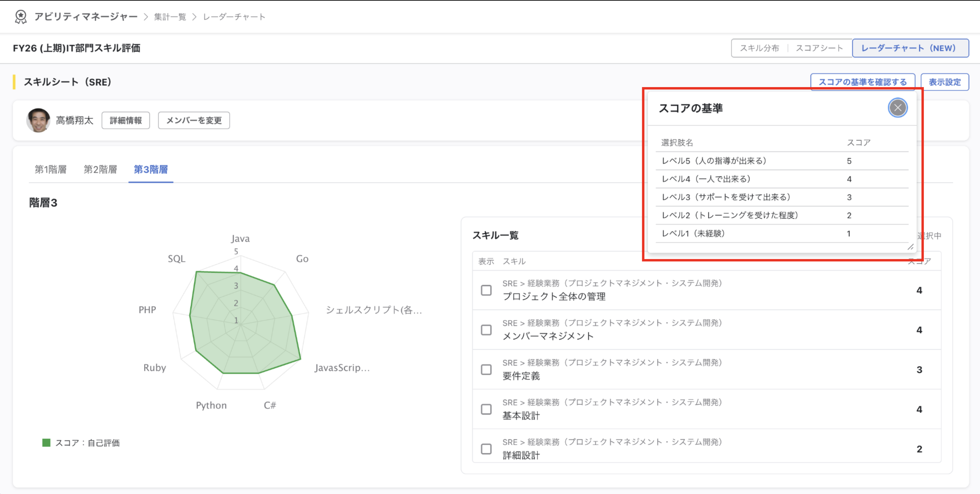Open the スキル分布 view
Image resolution: width=980 pixels, height=494 pixels.
coord(759,48)
